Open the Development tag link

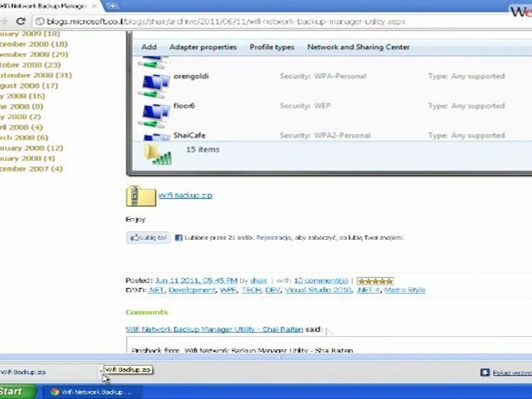coord(192,290)
